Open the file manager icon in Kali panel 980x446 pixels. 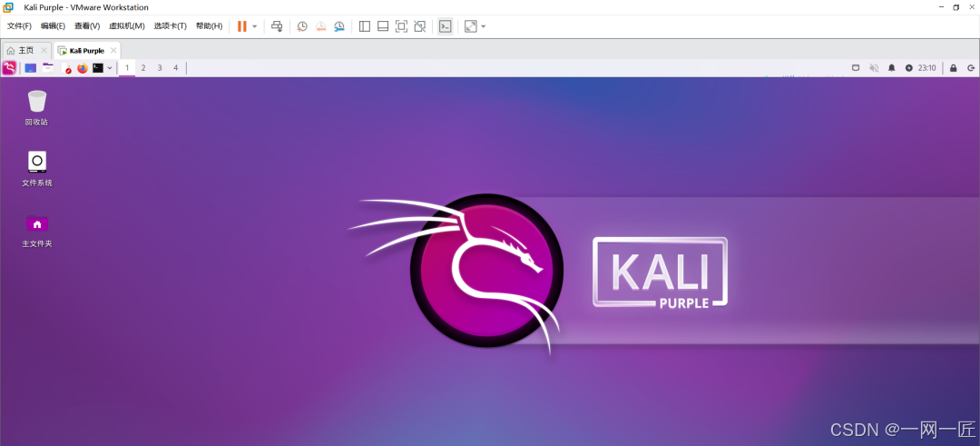(x=48, y=67)
